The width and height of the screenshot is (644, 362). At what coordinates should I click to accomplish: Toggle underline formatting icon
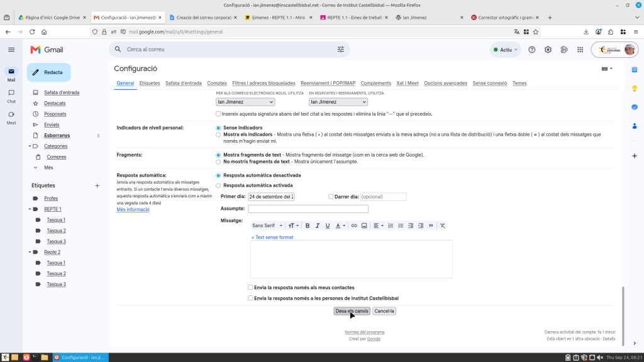(x=327, y=226)
